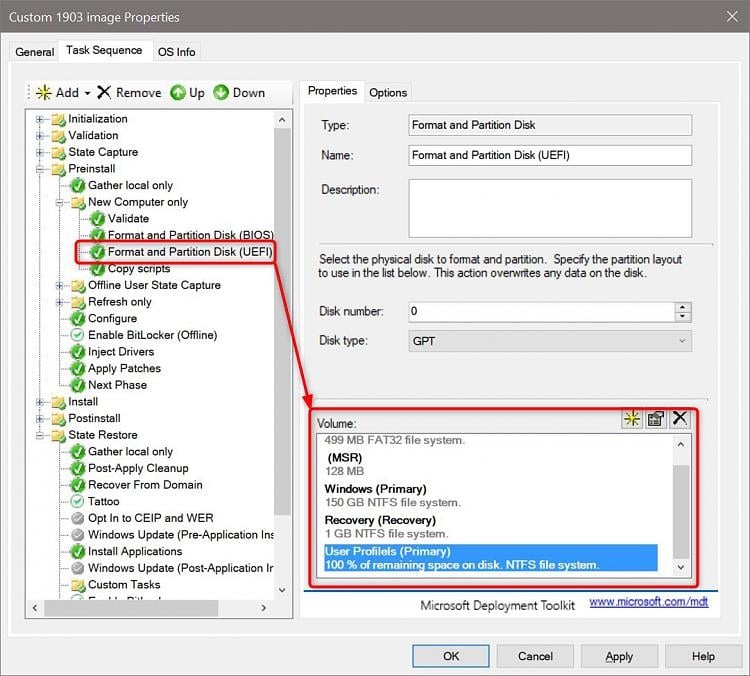Select the Properties tab

[x=332, y=91]
